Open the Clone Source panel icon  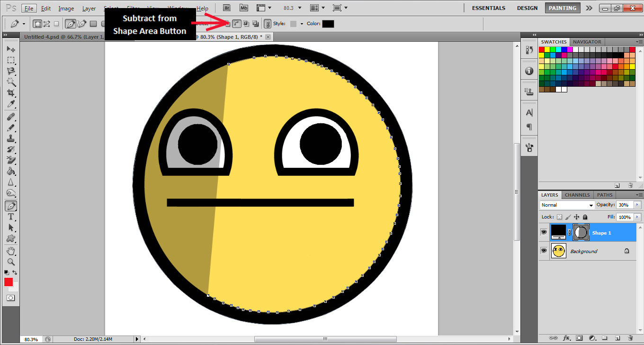[529, 92]
